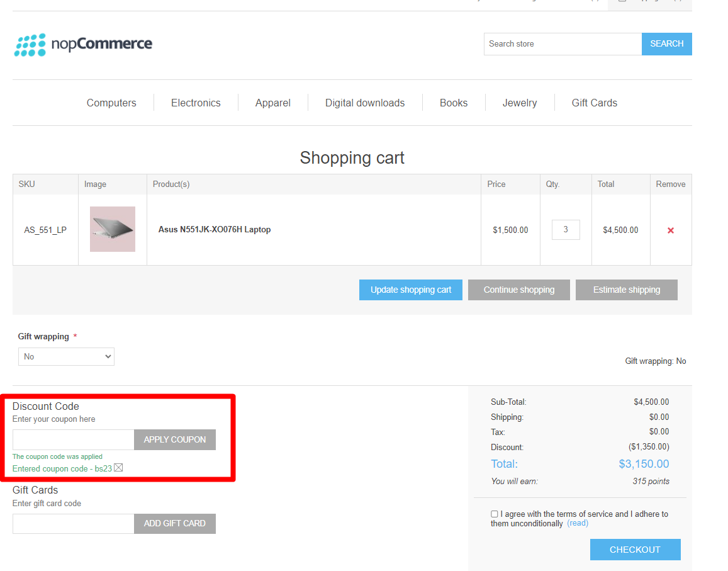Go to the Electronics category

pos(196,103)
